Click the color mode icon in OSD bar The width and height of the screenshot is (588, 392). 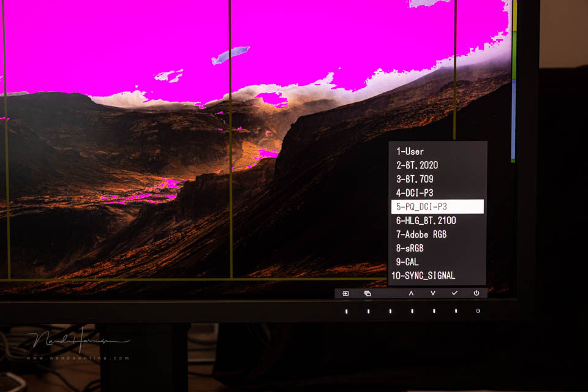point(367,293)
